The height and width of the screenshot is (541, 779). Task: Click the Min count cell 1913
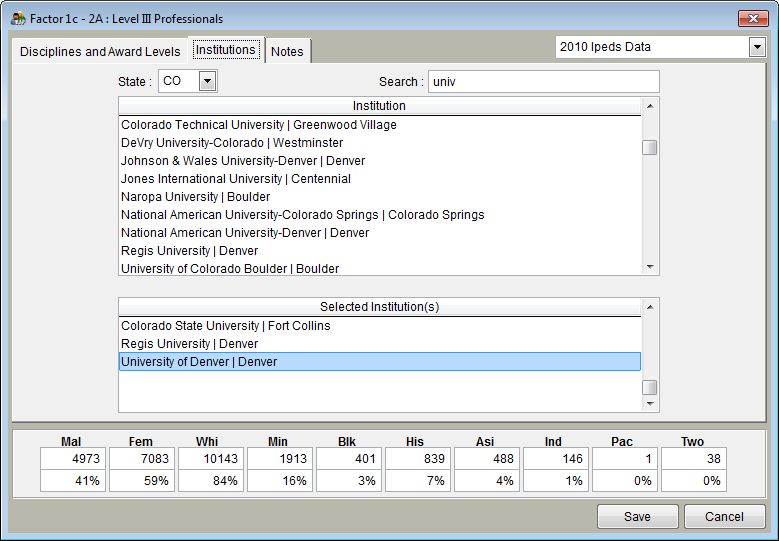(x=280, y=459)
